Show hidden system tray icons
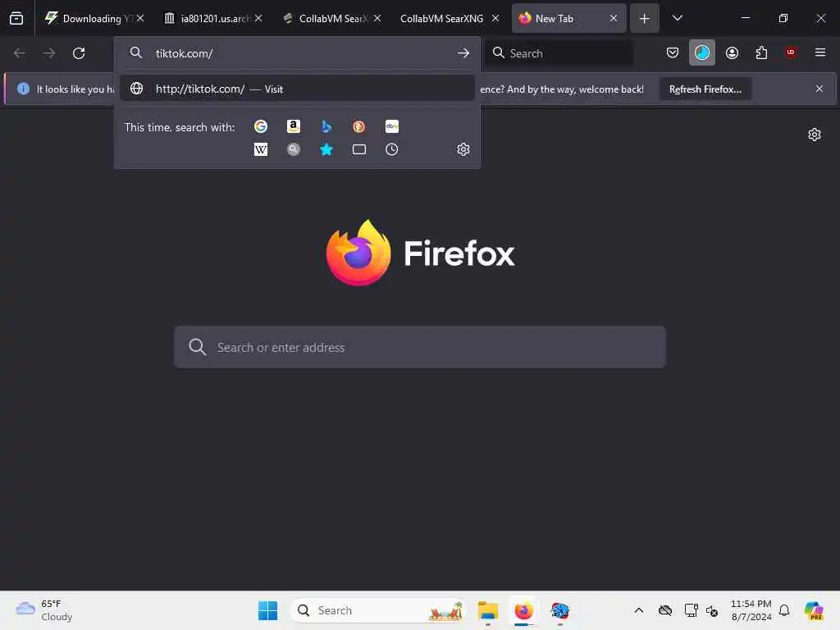Screen dimensions: 840x630 [x=638, y=610]
